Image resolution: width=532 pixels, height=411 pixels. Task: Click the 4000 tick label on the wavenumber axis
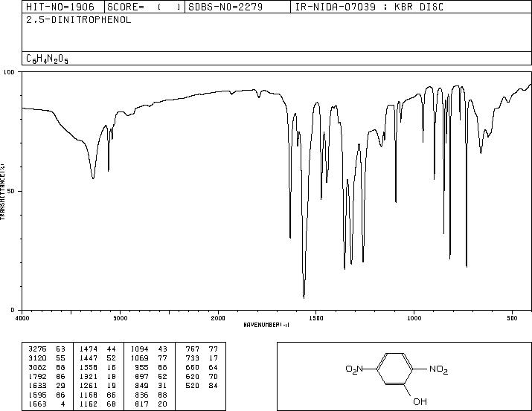[x=22, y=318]
